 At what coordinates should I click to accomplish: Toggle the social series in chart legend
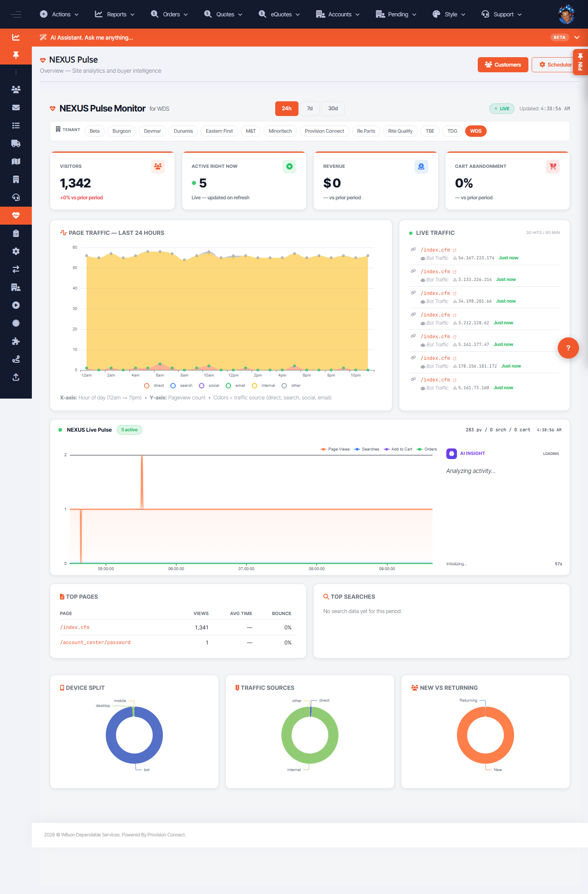pos(209,386)
